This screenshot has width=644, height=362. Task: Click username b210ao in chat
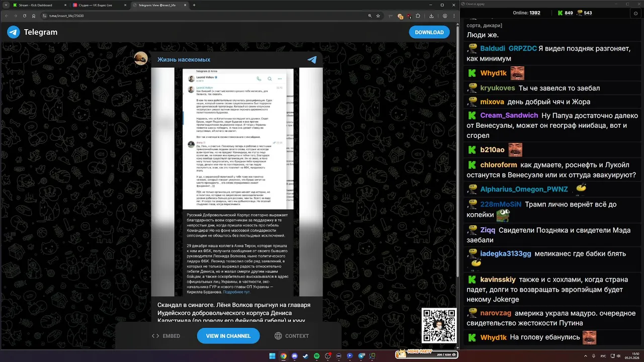coord(492,150)
